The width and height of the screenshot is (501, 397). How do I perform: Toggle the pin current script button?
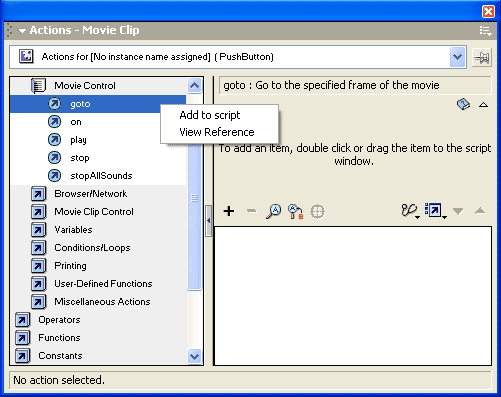click(482, 58)
